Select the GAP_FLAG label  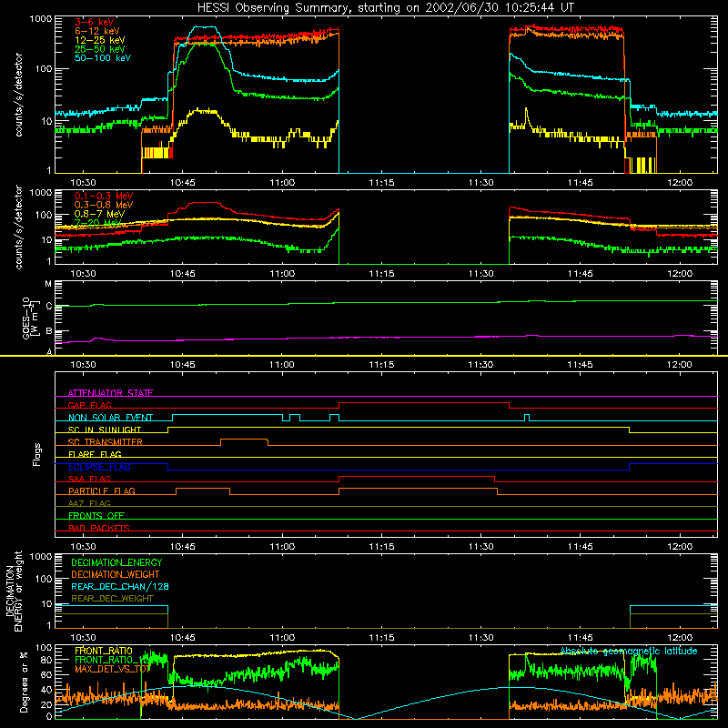89,405
